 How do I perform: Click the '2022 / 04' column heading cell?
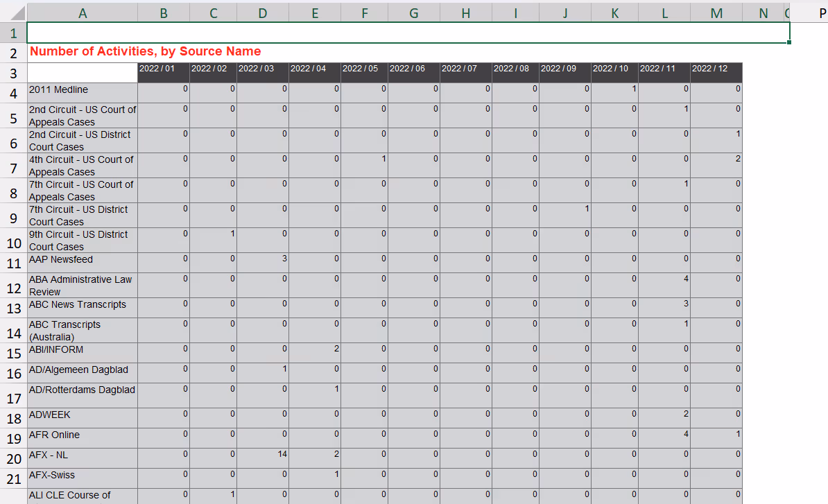[316, 73]
